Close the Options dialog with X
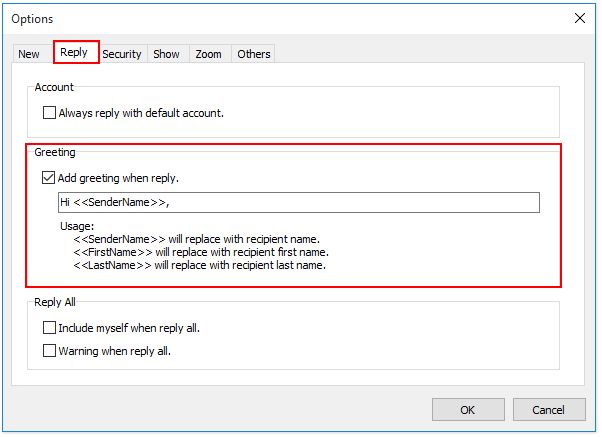This screenshot has width=602, height=437. click(x=579, y=18)
